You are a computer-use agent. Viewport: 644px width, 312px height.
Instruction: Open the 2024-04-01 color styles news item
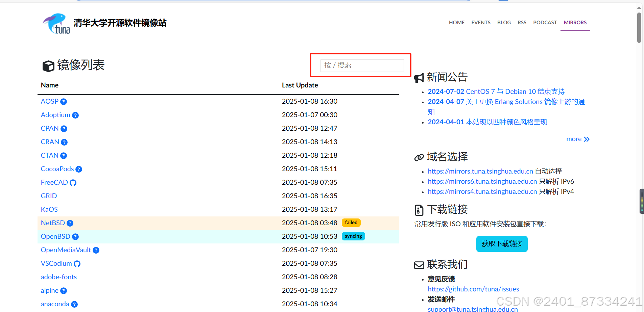point(487,122)
